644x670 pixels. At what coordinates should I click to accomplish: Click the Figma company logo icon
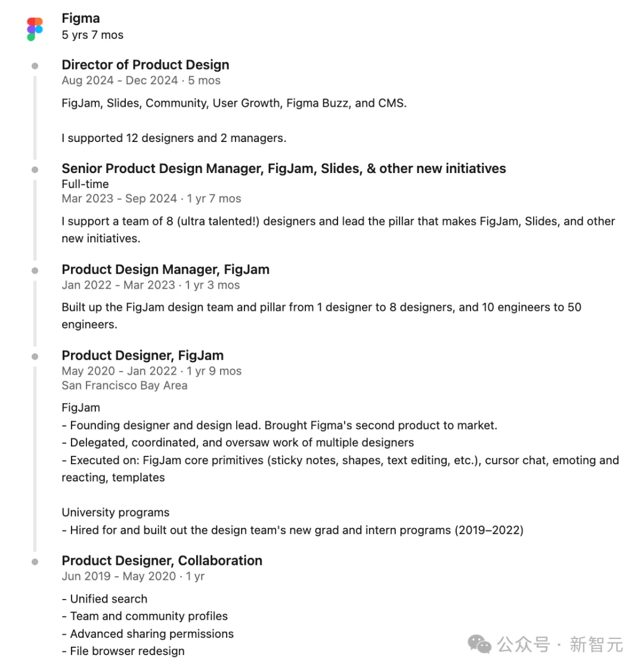[x=35, y=29]
